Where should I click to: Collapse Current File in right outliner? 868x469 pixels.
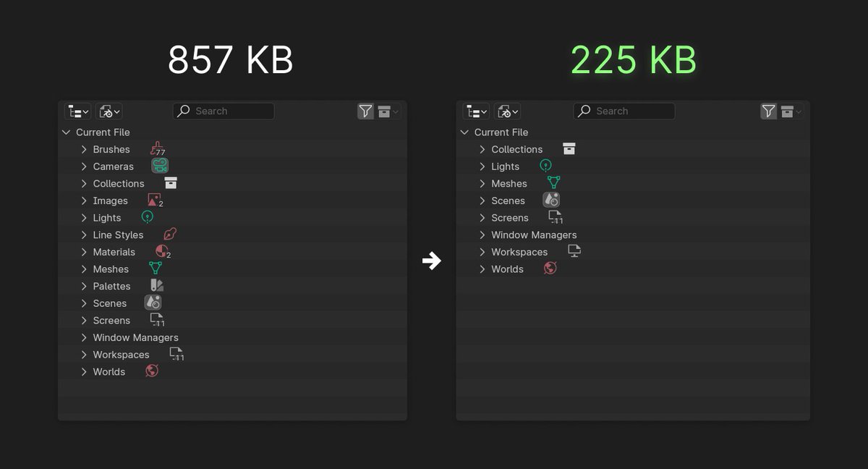tap(465, 132)
